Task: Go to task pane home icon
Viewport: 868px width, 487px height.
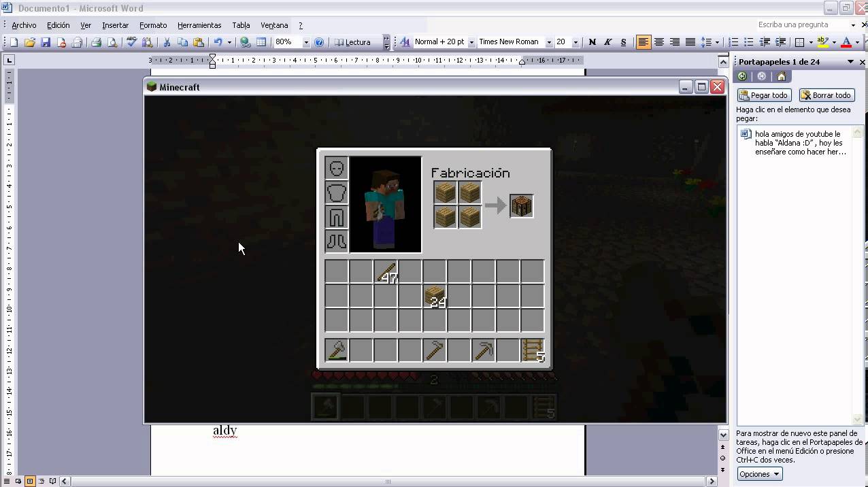Action: (x=782, y=77)
